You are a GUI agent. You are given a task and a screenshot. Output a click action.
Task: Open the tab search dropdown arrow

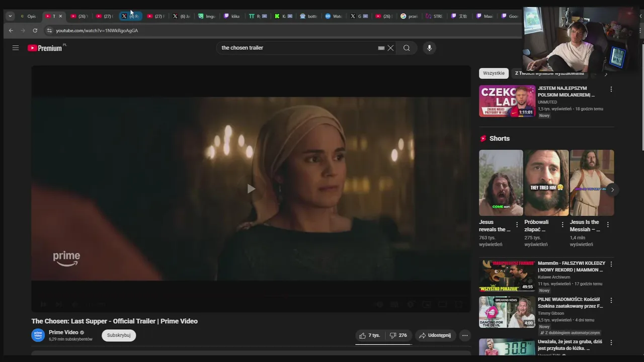[x=10, y=16]
